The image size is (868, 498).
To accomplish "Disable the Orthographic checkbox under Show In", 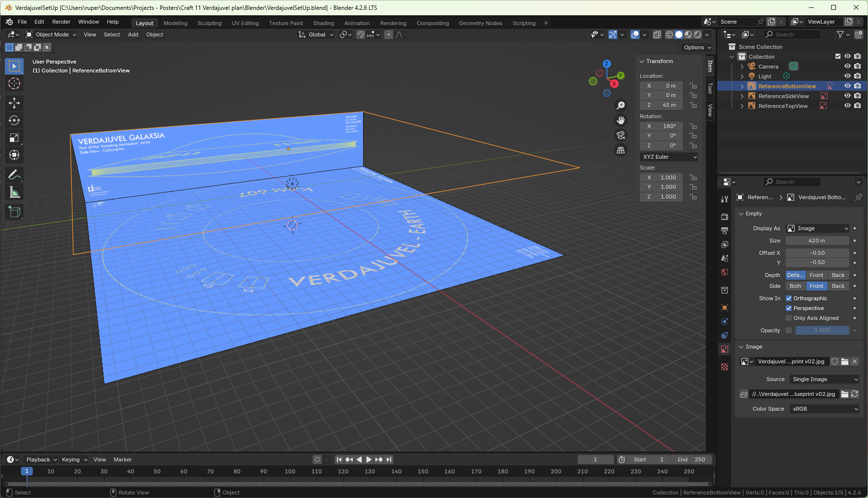I will pyautogui.click(x=789, y=298).
